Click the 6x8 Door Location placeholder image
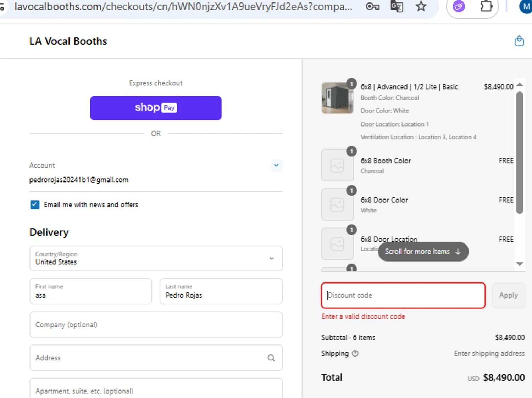The height and width of the screenshot is (398, 532). click(337, 244)
